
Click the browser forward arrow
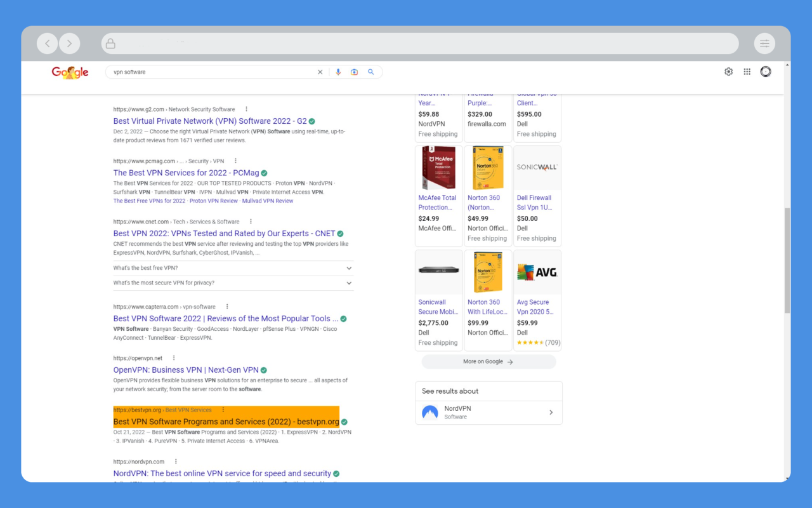coord(70,43)
